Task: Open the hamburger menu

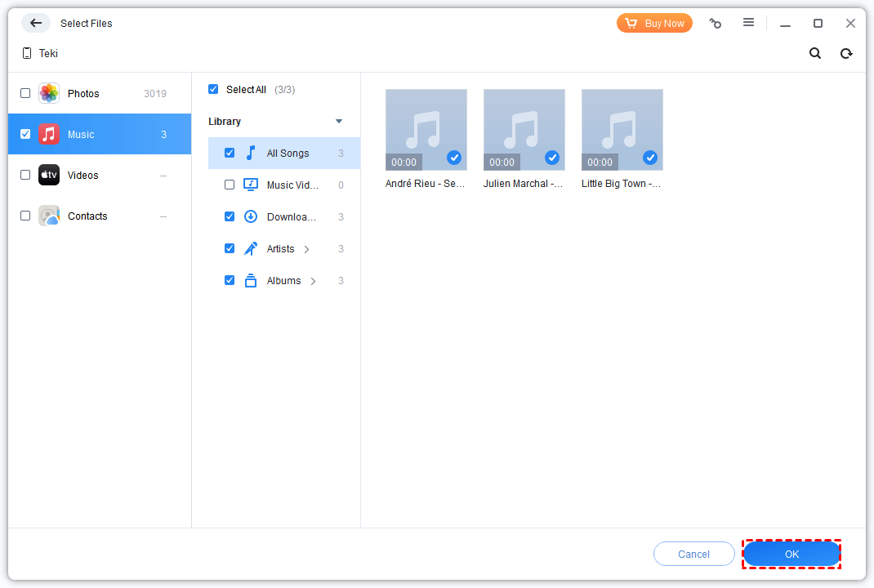Action: coord(748,23)
